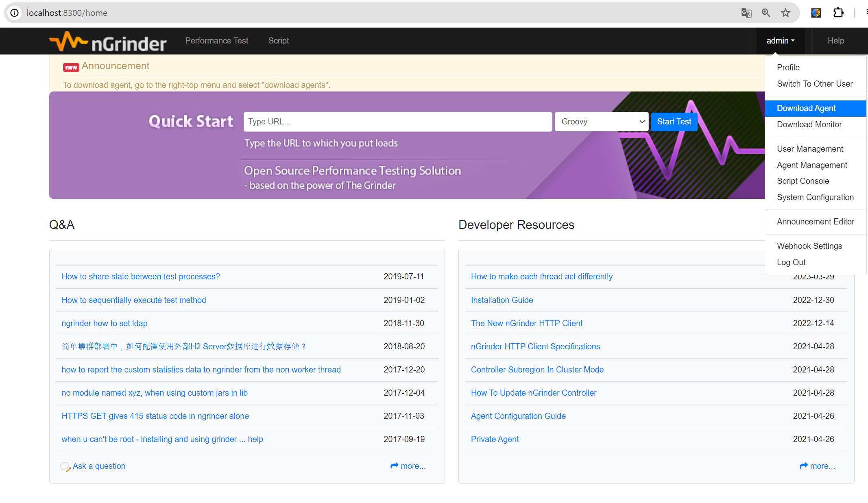Open 'no module named xyz' question

pyautogui.click(x=155, y=393)
